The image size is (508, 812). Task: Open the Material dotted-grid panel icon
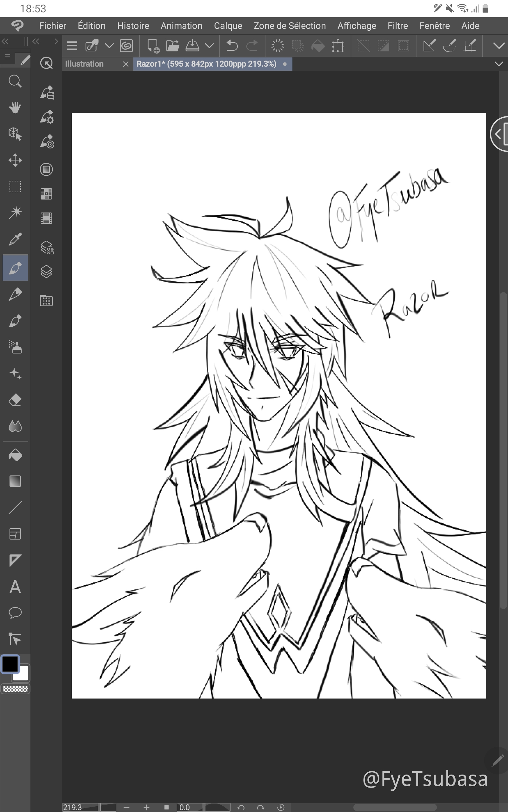[46, 300]
